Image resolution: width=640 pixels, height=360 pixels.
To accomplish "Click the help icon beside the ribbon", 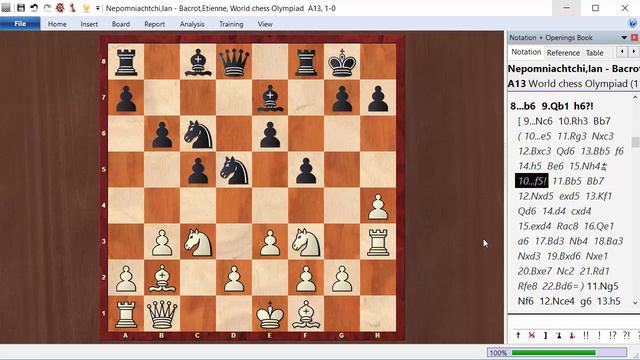I will tap(633, 24).
